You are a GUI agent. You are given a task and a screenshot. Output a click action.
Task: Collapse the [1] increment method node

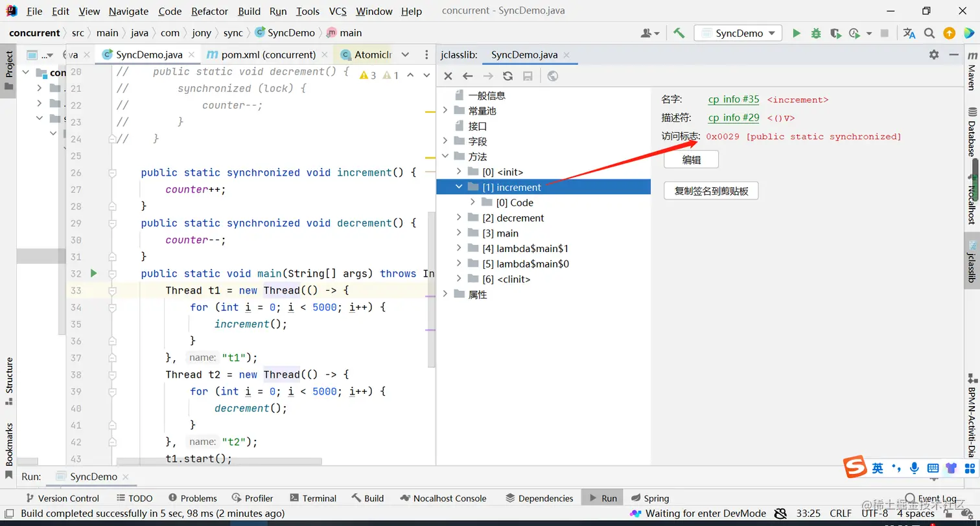(x=459, y=187)
